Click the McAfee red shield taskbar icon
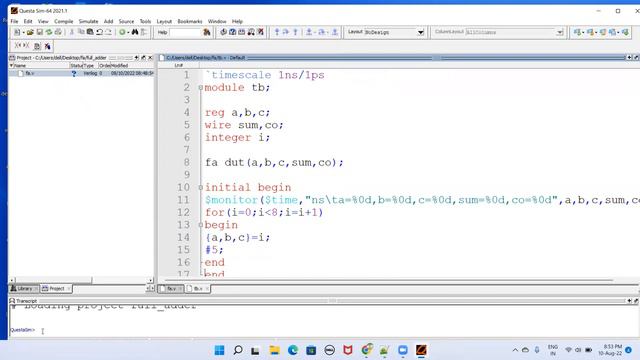 pyautogui.click(x=348, y=350)
